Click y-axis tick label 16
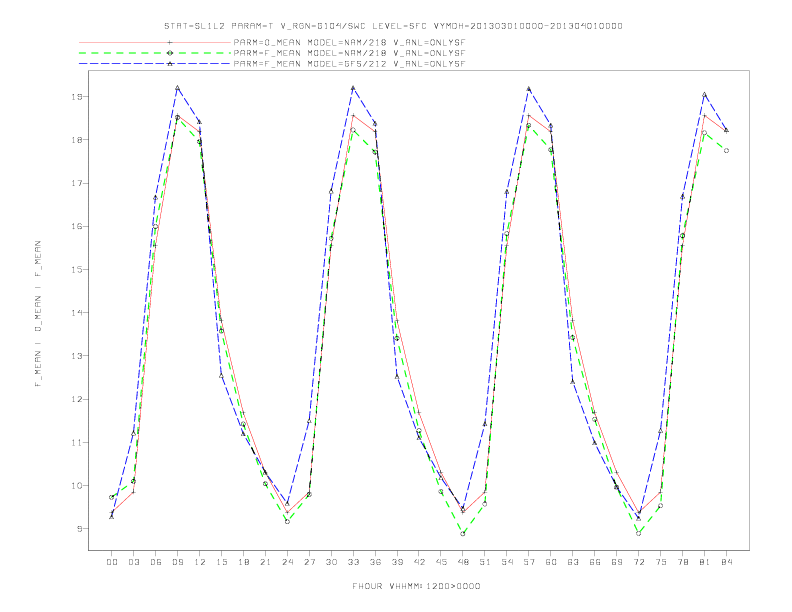Viewport: 792px width, 612px height. point(77,226)
